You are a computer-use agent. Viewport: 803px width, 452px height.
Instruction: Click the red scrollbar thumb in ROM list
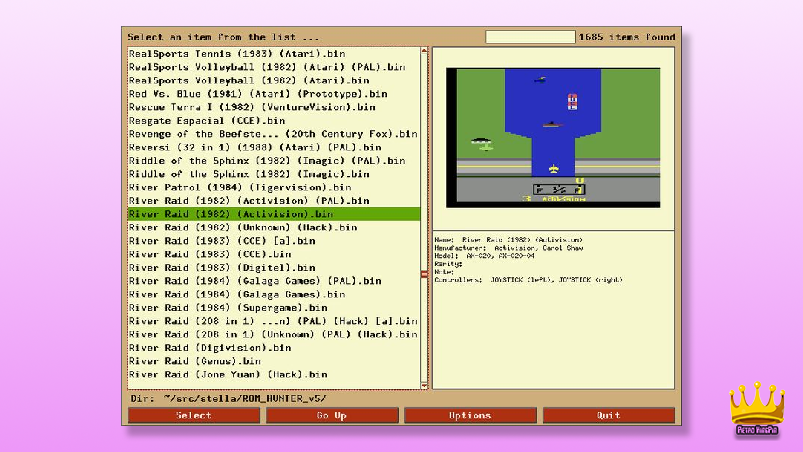pos(424,274)
